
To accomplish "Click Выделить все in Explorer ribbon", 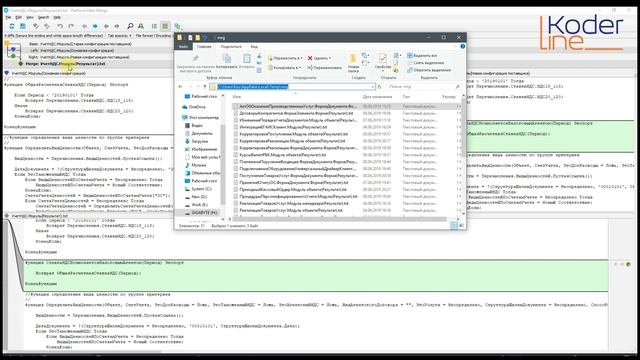I will click(422, 56).
